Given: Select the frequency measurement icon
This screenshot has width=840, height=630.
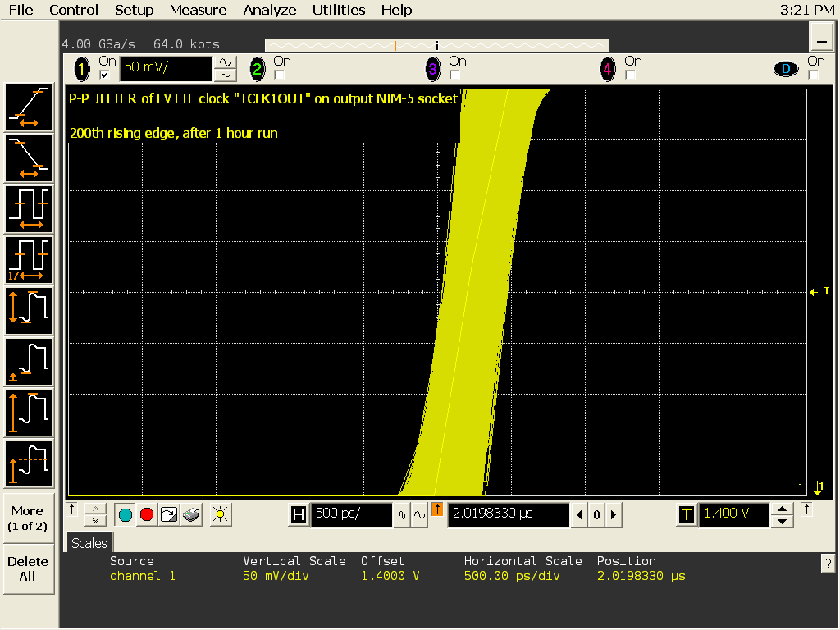Looking at the screenshot, I should tap(29, 260).
